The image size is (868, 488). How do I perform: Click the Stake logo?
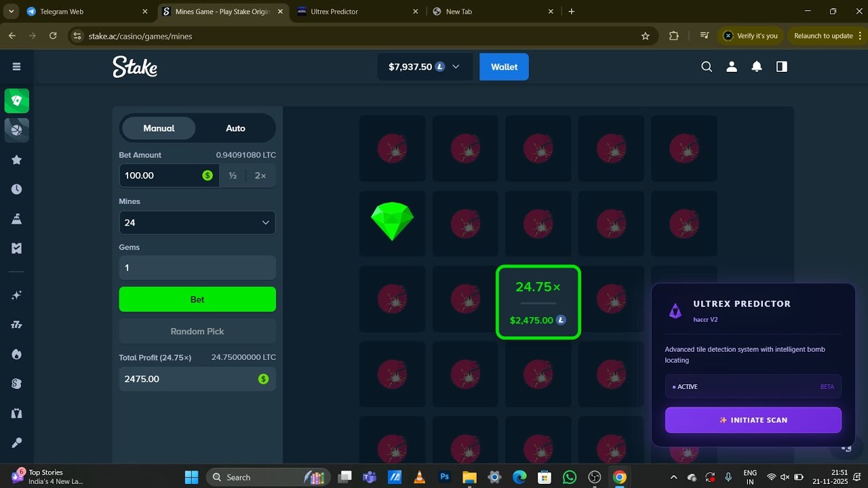[135, 66]
